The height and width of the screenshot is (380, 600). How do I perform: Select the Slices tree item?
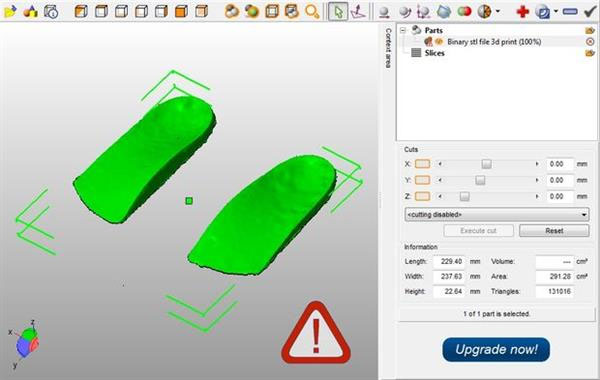point(434,53)
